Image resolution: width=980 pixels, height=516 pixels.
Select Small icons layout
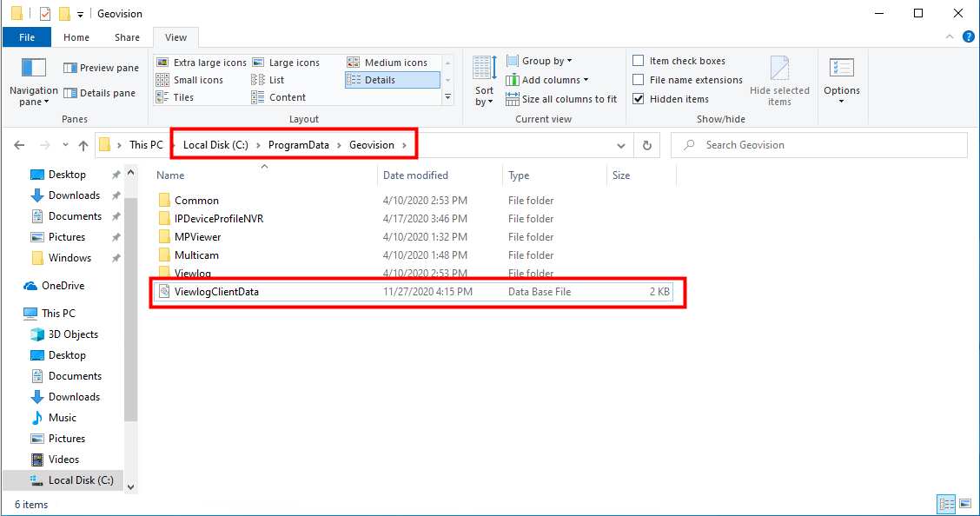[189, 80]
